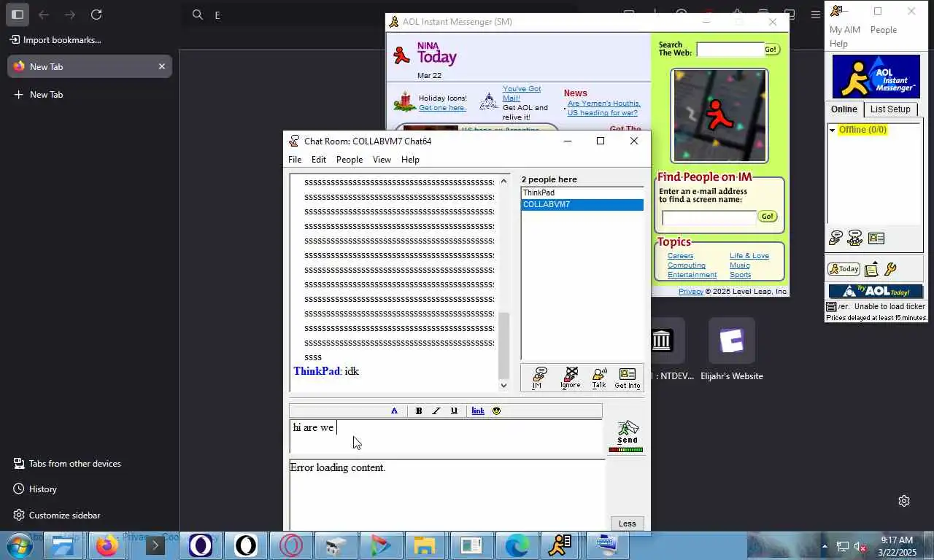The height and width of the screenshot is (560, 934).
Task: Open the People menu in chat room
Action: click(350, 160)
